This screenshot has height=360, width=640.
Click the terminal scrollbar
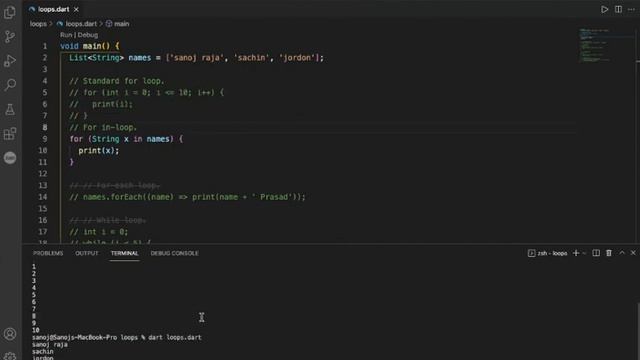coord(638,331)
